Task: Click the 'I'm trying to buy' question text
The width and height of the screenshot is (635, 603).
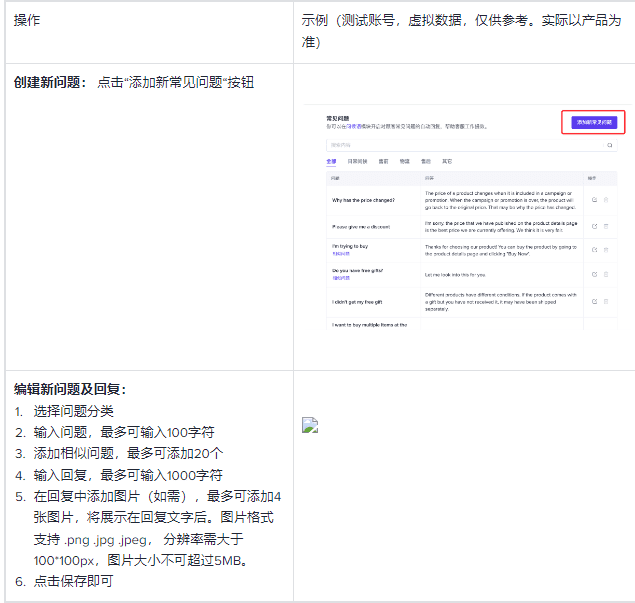Action: 350,246
